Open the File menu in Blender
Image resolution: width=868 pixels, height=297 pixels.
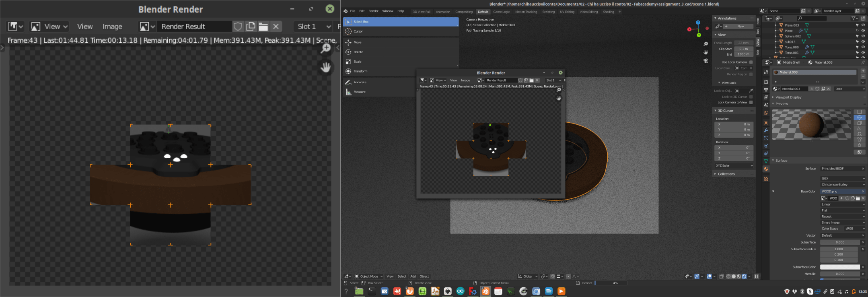(x=353, y=11)
